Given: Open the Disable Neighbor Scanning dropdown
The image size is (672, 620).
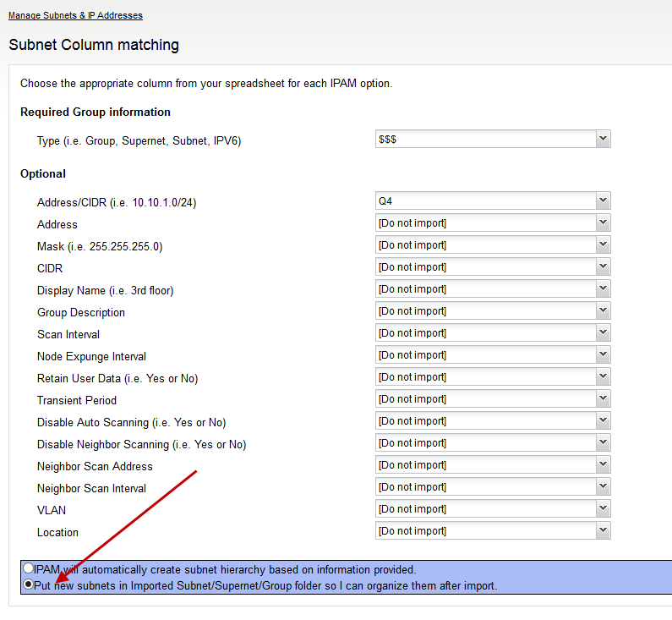Looking at the screenshot, I should 493,443.
